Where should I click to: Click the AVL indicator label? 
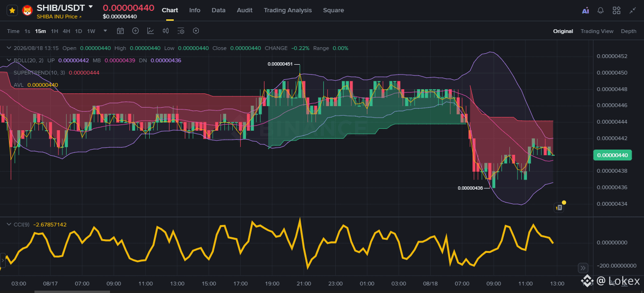click(x=18, y=85)
